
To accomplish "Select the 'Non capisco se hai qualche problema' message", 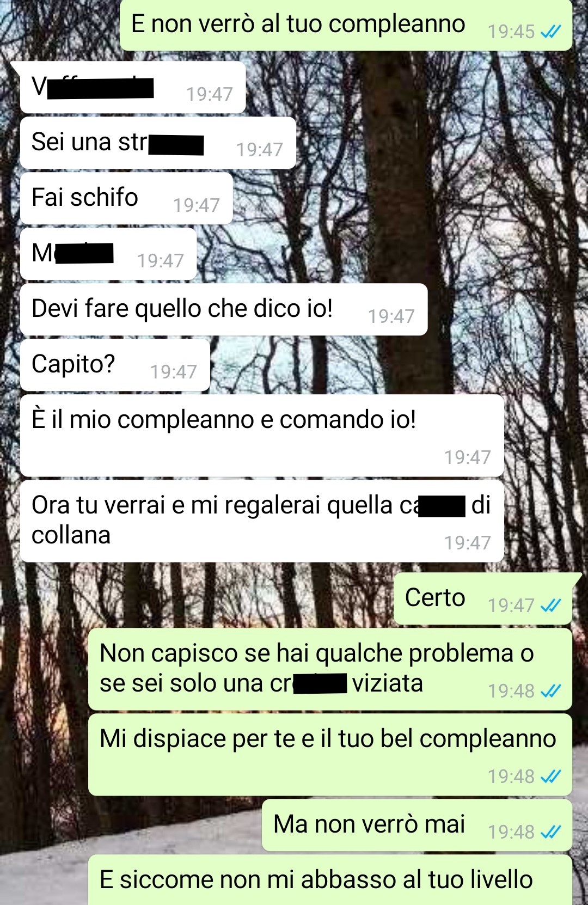I will pos(330,669).
